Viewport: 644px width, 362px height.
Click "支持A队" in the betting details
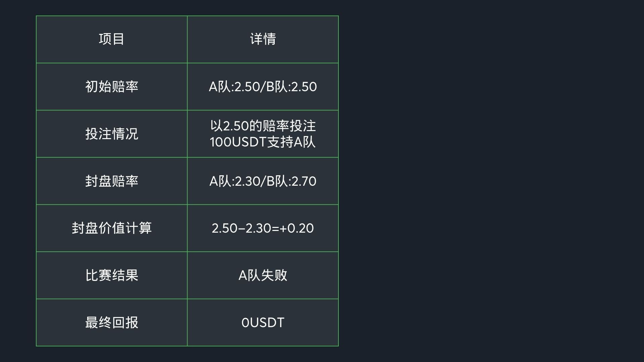click(291, 142)
